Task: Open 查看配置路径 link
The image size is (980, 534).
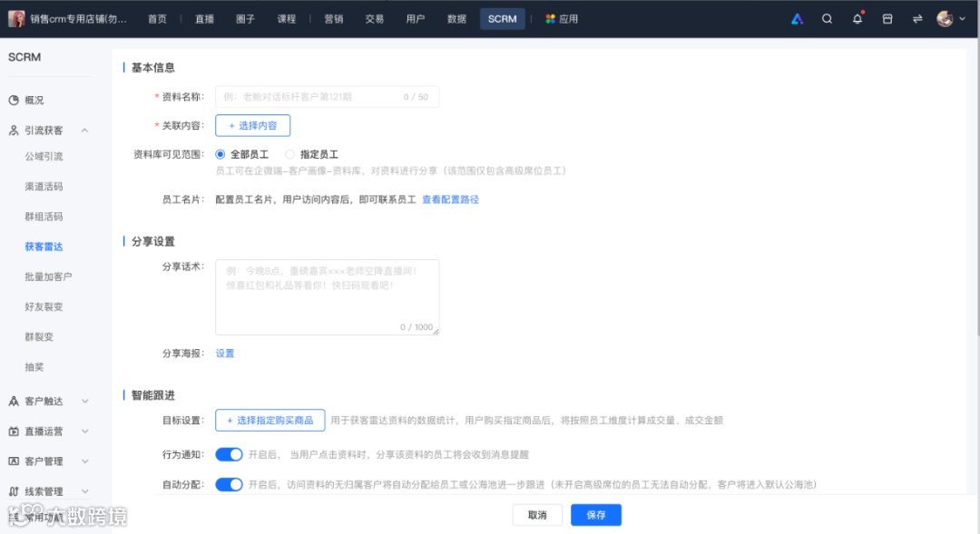Action: click(x=451, y=199)
